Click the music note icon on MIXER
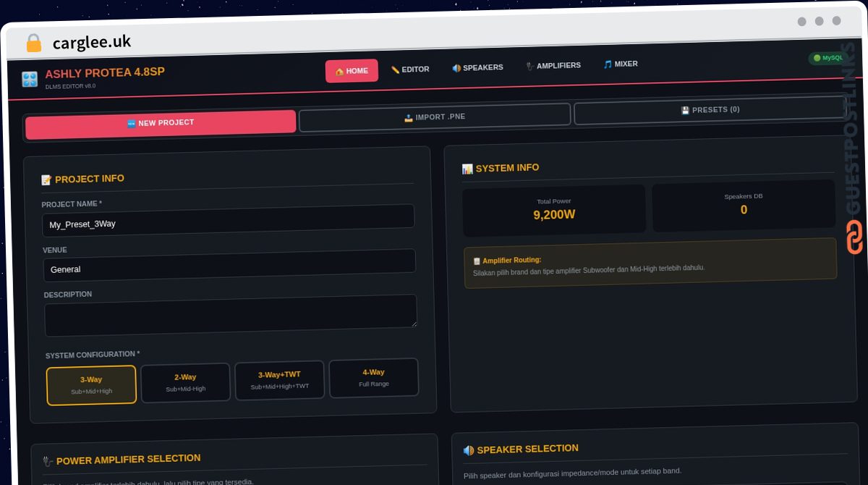868x485 pixels. [x=608, y=64]
